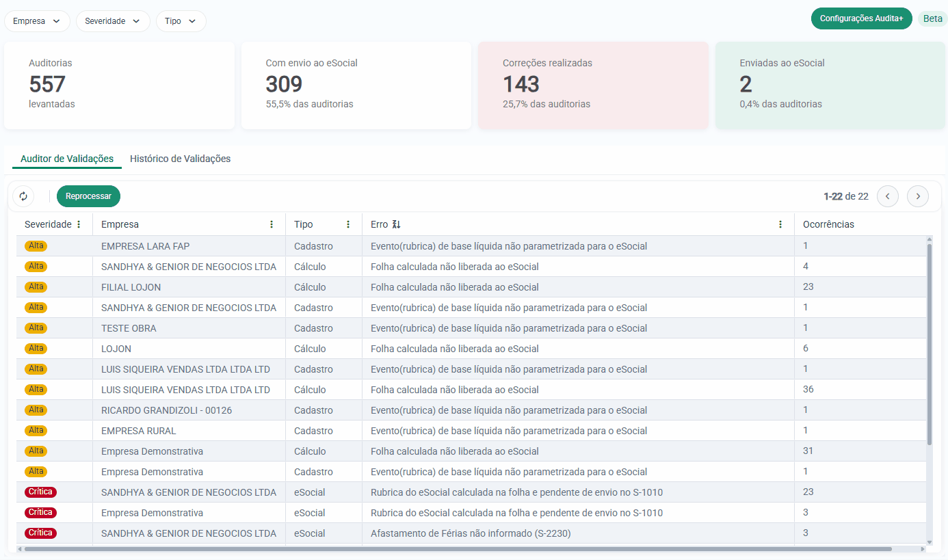Image resolution: width=948 pixels, height=560 pixels.
Task: Switch to Histórico de Validações tab
Action: pyautogui.click(x=181, y=159)
